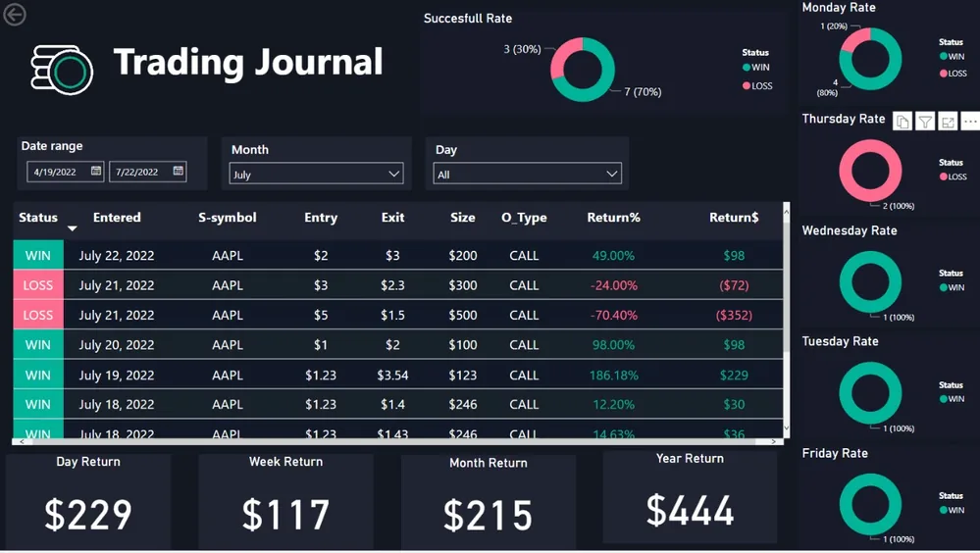Select WIN legend in Tuesday Rate chart
Image resolution: width=980 pixels, height=553 pixels.
click(x=952, y=399)
